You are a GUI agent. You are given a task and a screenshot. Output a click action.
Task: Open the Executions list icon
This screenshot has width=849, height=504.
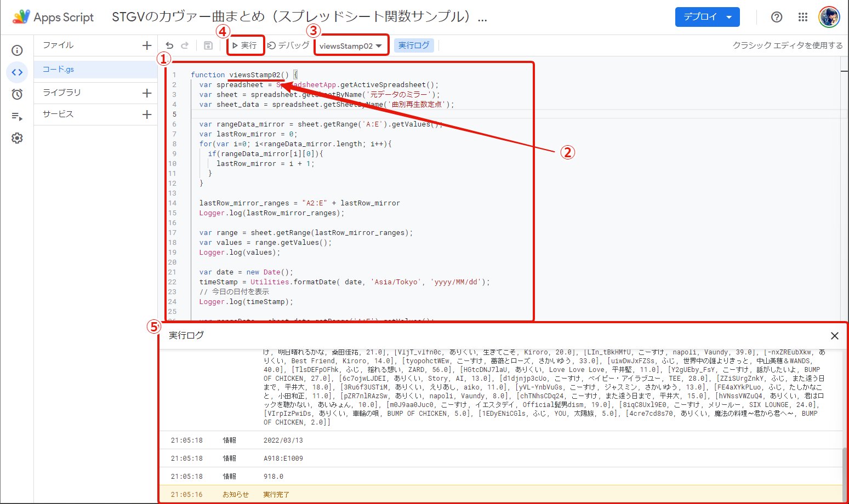click(x=17, y=116)
